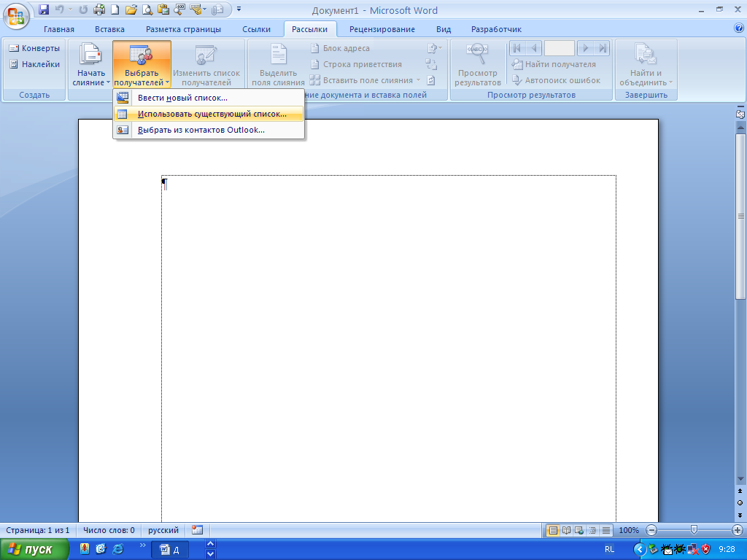Screen dimensions: 747x560
Task: Click the 100% zoom magnifier icon
Action: coord(179,9)
